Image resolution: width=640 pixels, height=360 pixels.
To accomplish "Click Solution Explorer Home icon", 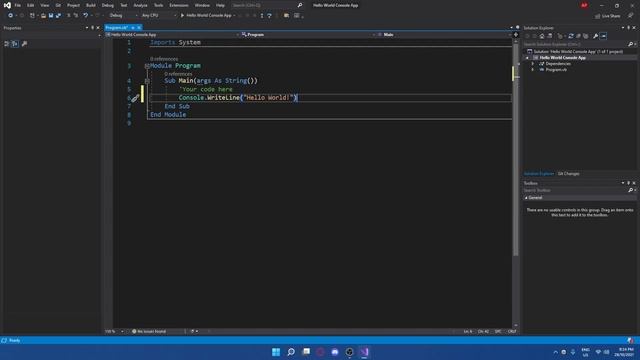I will (x=542, y=36).
